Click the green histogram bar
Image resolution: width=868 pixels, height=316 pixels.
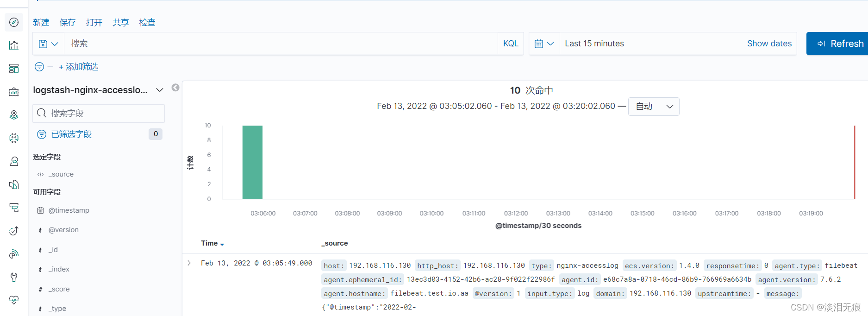[252, 162]
